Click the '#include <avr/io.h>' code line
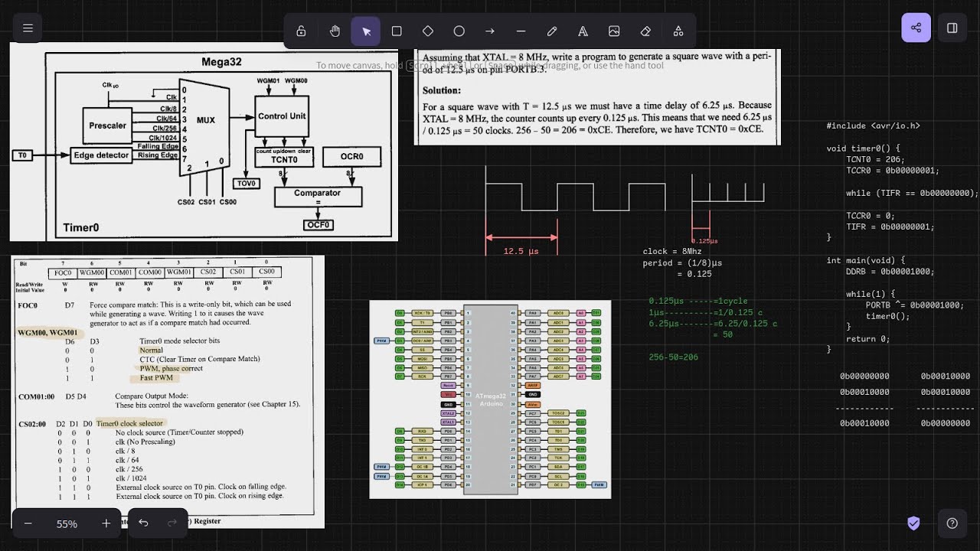 coord(873,126)
